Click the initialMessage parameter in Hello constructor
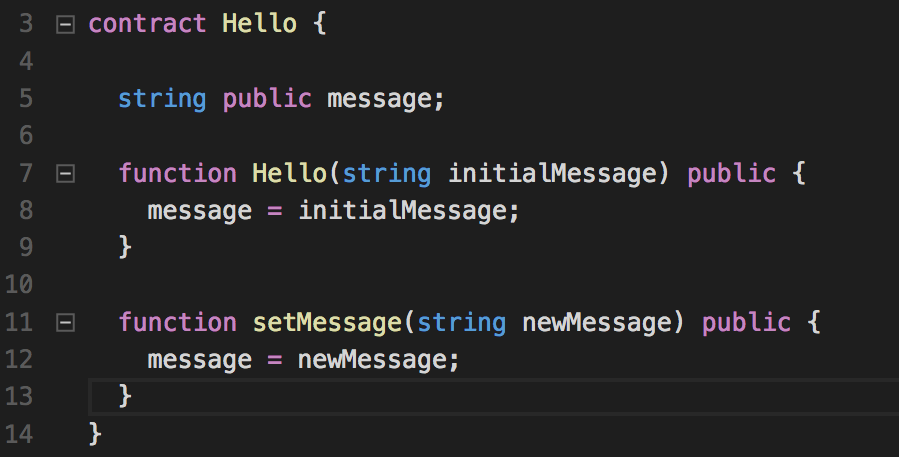899x457 pixels. coord(553,174)
